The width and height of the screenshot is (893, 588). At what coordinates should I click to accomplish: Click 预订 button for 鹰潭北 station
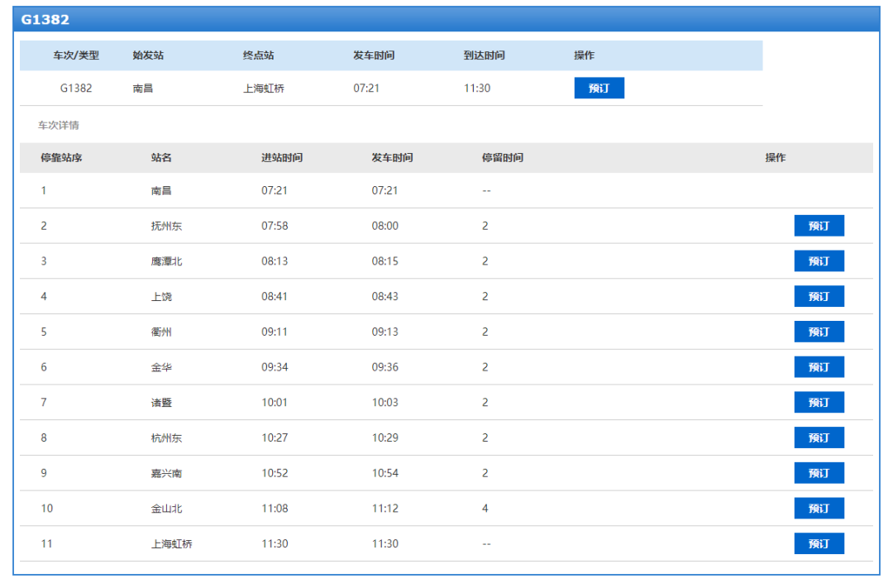(x=819, y=261)
